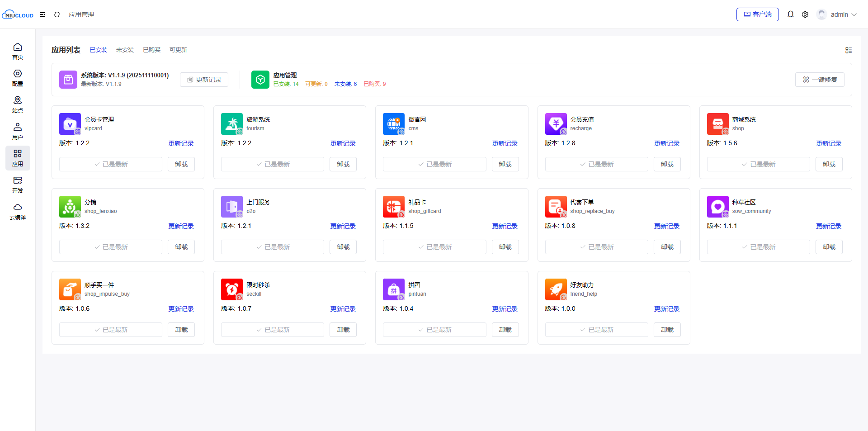Screen dimensions: 868x431
Task: Open the notifications bell icon
Action: [790, 14]
